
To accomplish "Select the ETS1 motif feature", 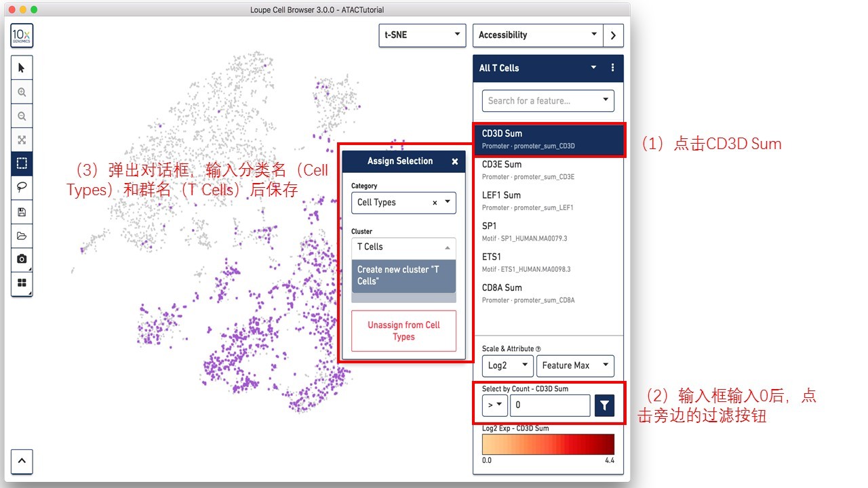I will [x=548, y=262].
